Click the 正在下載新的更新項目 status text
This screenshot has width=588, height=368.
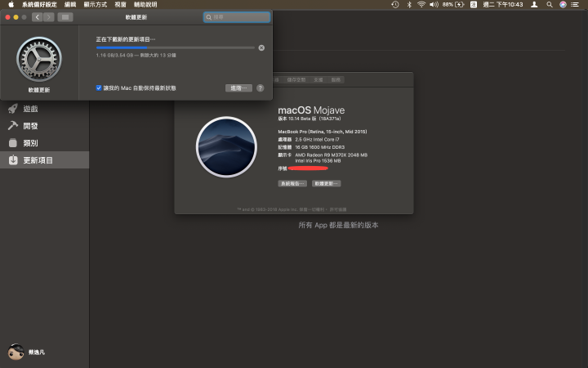(x=125, y=39)
